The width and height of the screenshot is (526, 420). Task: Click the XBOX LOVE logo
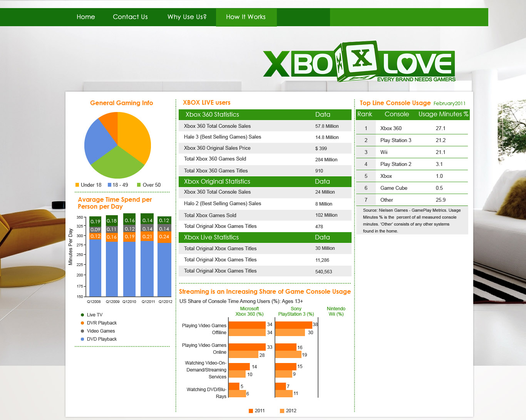[x=359, y=62]
